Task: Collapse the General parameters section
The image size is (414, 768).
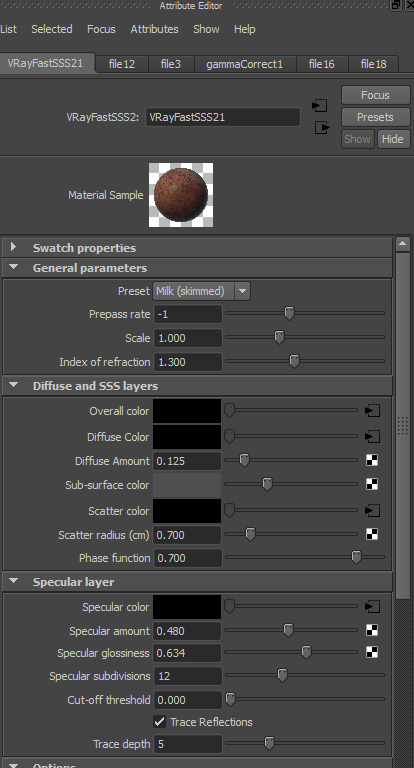Action: pos(13,267)
